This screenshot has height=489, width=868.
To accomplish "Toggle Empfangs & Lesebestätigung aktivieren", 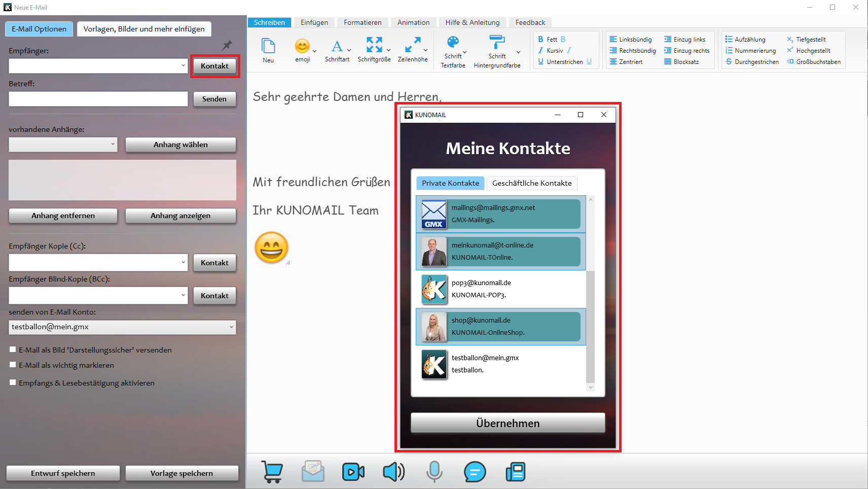I will [x=13, y=382].
